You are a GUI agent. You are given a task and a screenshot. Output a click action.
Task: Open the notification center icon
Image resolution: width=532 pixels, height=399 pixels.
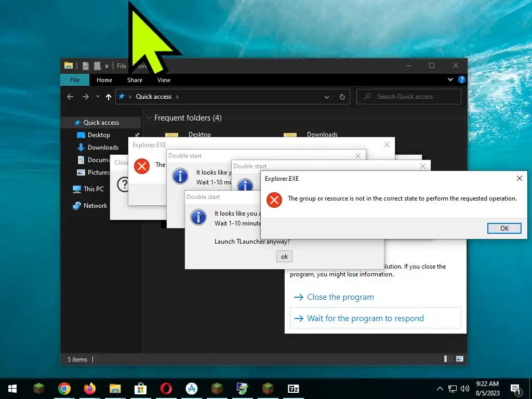pos(515,389)
